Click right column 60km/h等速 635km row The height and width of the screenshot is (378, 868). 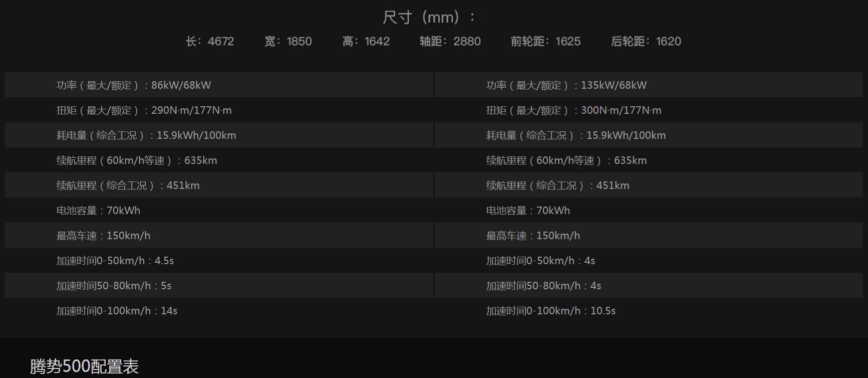coord(649,160)
